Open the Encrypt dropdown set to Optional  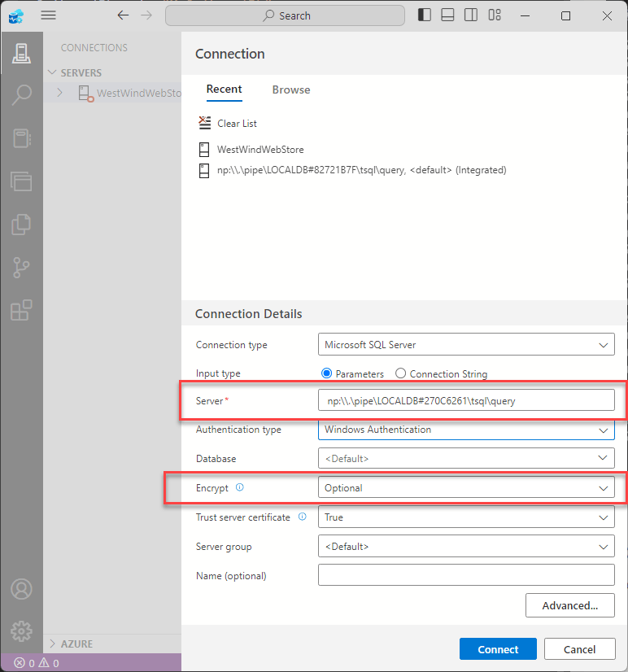click(x=466, y=487)
